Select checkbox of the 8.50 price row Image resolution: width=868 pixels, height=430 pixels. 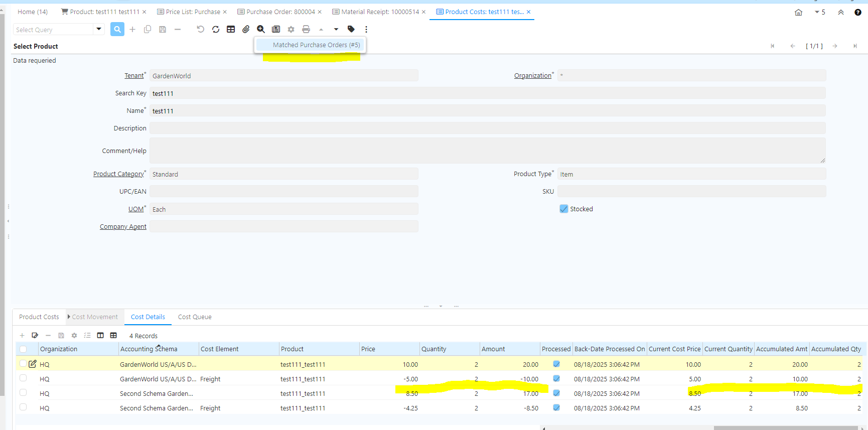tap(23, 392)
